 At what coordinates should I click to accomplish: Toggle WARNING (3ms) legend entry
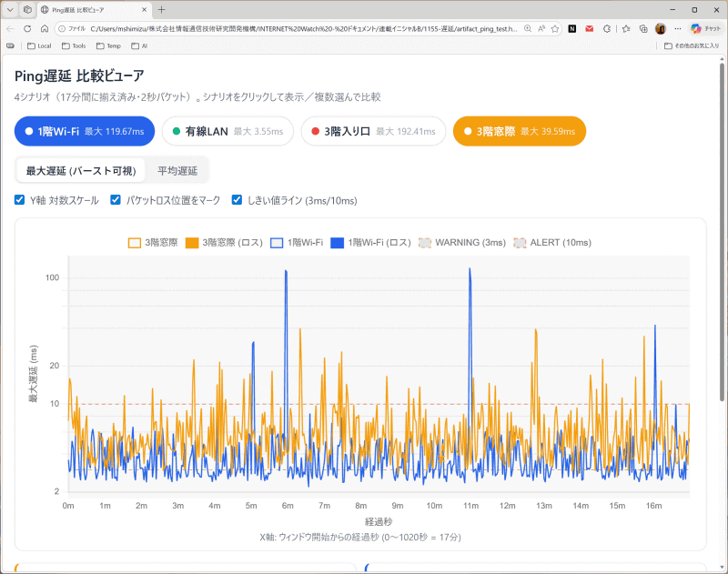pos(462,243)
